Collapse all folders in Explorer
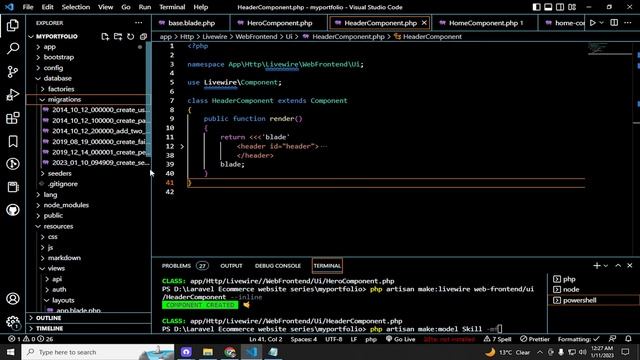 click(x=143, y=37)
